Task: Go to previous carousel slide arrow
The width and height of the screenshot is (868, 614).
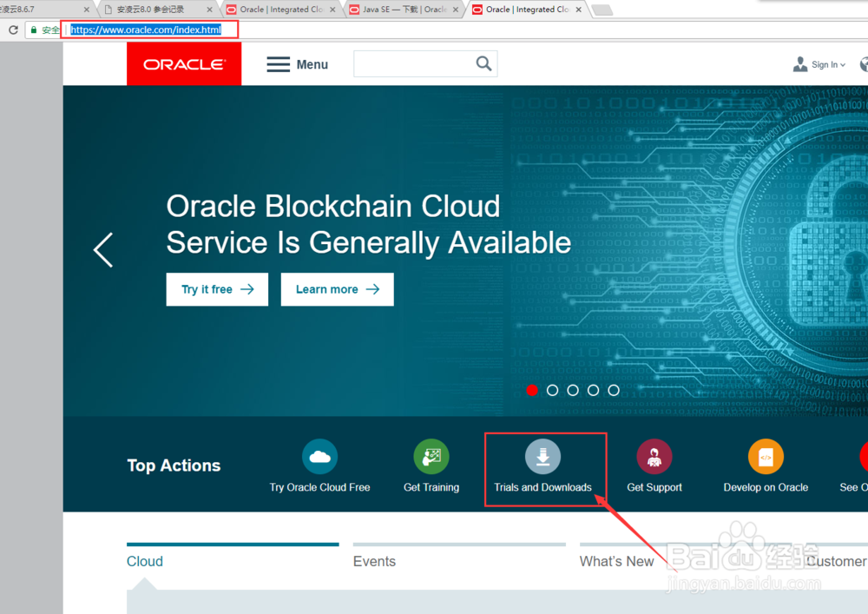Action: (x=103, y=250)
